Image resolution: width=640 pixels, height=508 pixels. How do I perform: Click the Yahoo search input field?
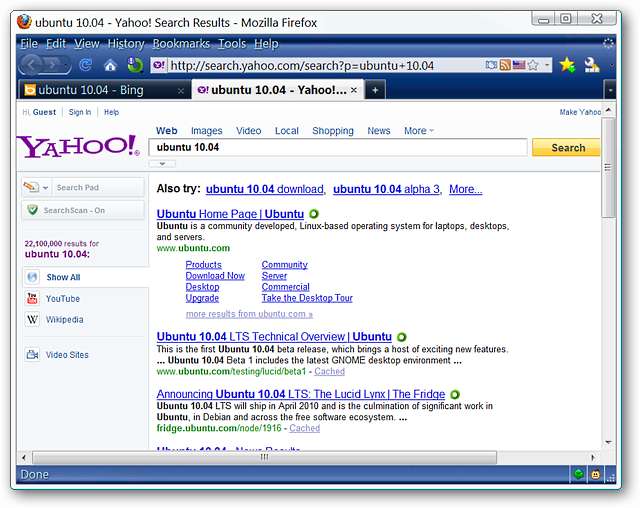click(338, 147)
